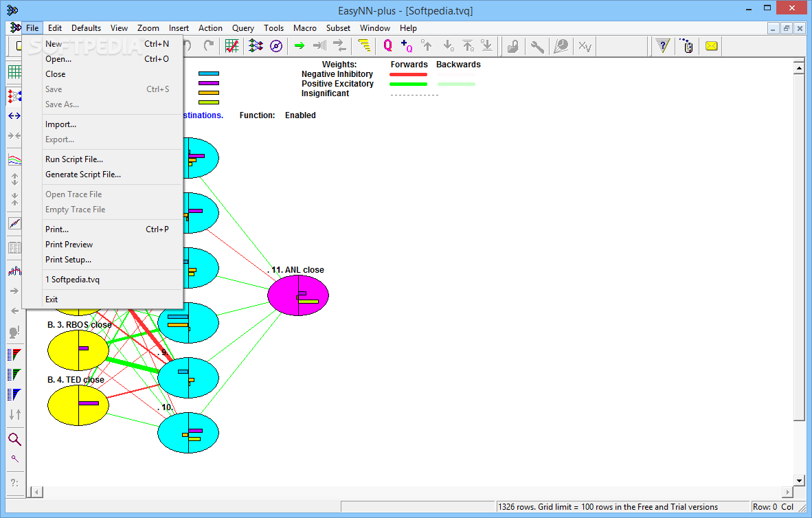Click the green sensitivity bars sidebar icon
The height and width of the screenshot is (518, 812).
pos(14,374)
